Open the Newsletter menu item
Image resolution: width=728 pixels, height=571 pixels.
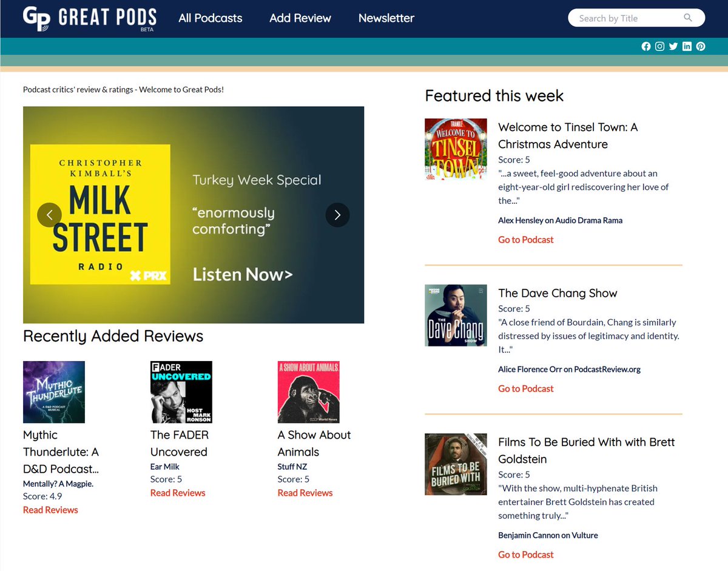tap(386, 18)
